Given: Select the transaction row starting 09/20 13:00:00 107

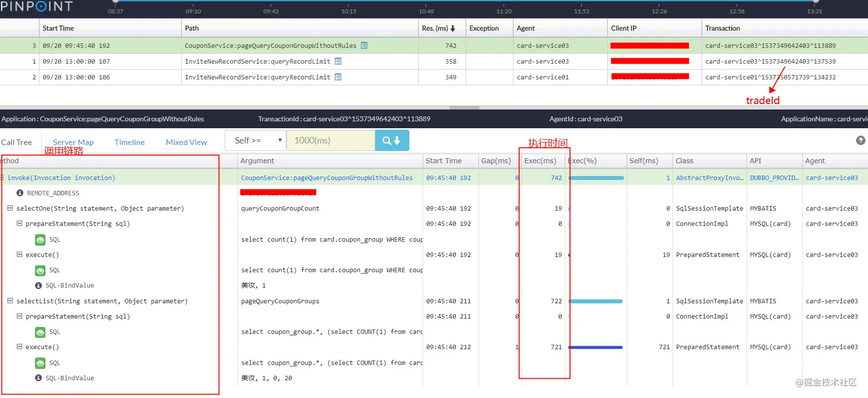Looking at the screenshot, I should [x=434, y=61].
